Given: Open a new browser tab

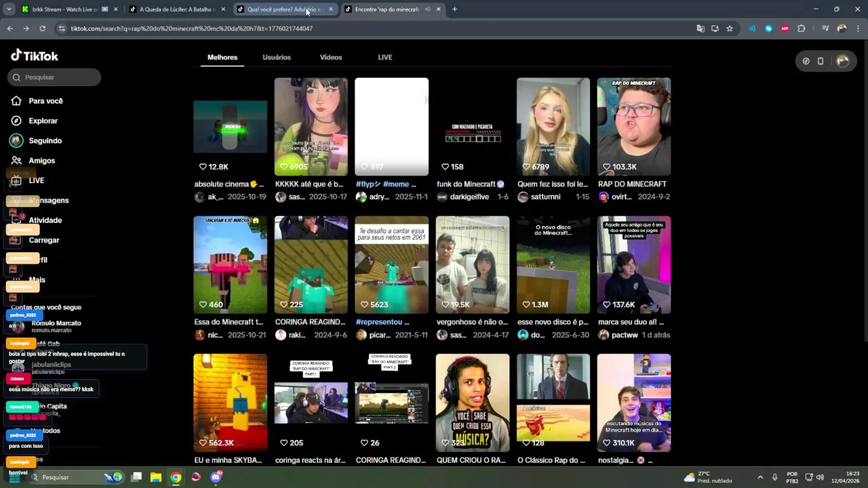Looking at the screenshot, I should pyautogui.click(x=454, y=9).
